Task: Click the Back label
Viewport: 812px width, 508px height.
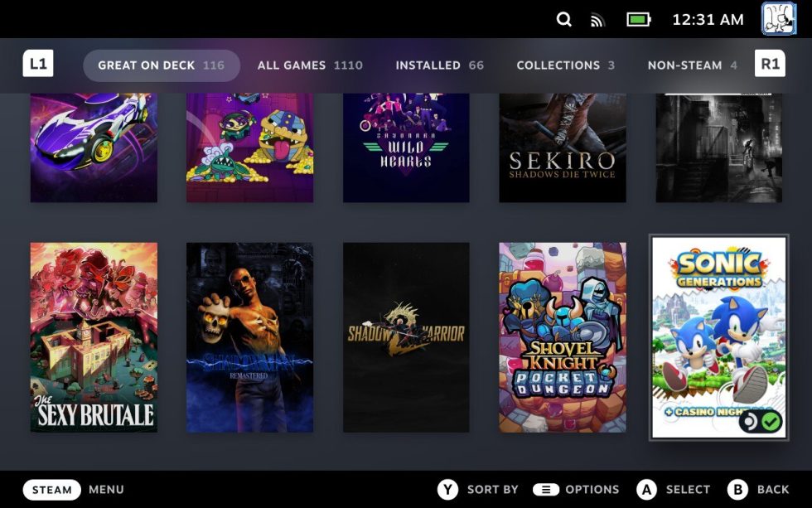Action: click(x=773, y=490)
